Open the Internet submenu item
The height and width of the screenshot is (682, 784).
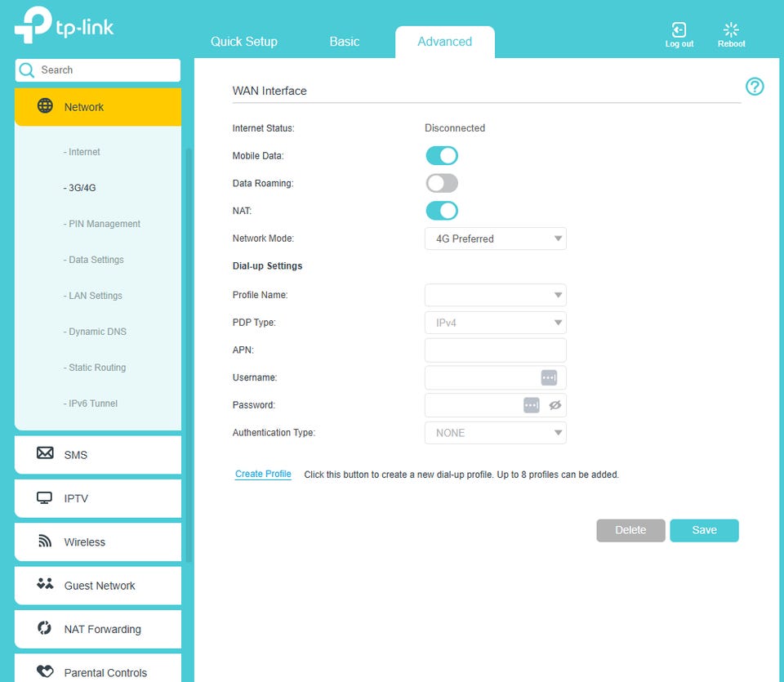[x=82, y=152]
